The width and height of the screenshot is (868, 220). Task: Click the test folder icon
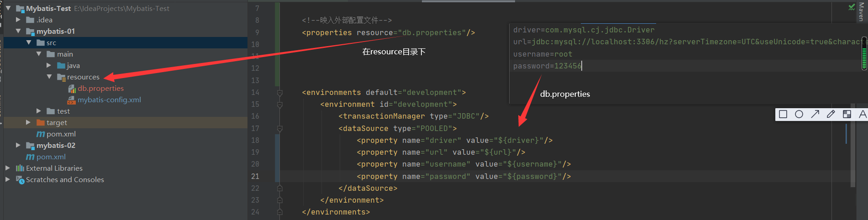click(51, 111)
